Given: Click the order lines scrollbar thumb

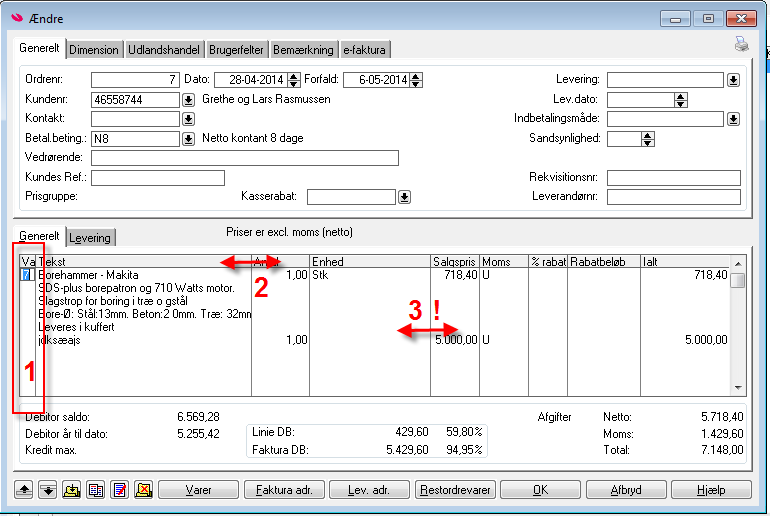Looking at the screenshot, I should click(738, 280).
